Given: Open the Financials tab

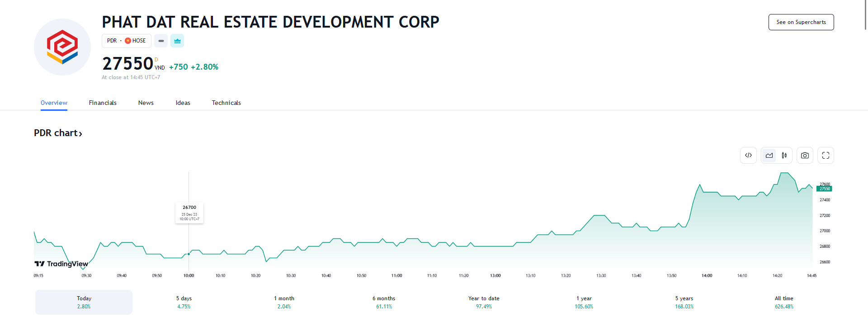Looking at the screenshot, I should tap(103, 103).
